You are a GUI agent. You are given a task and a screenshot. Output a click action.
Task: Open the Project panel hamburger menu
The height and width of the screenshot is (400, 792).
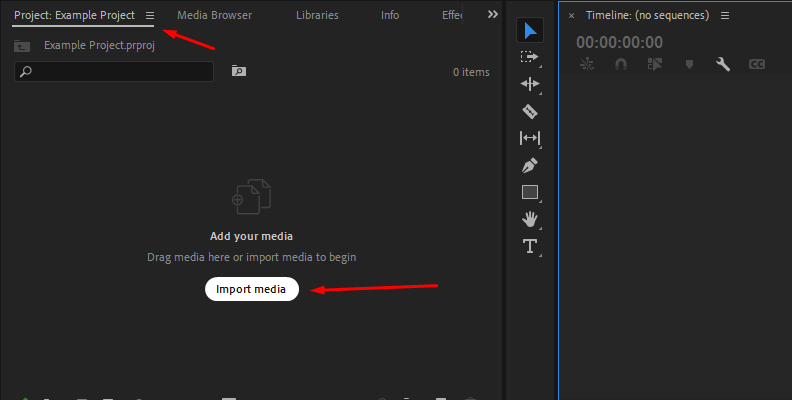150,16
